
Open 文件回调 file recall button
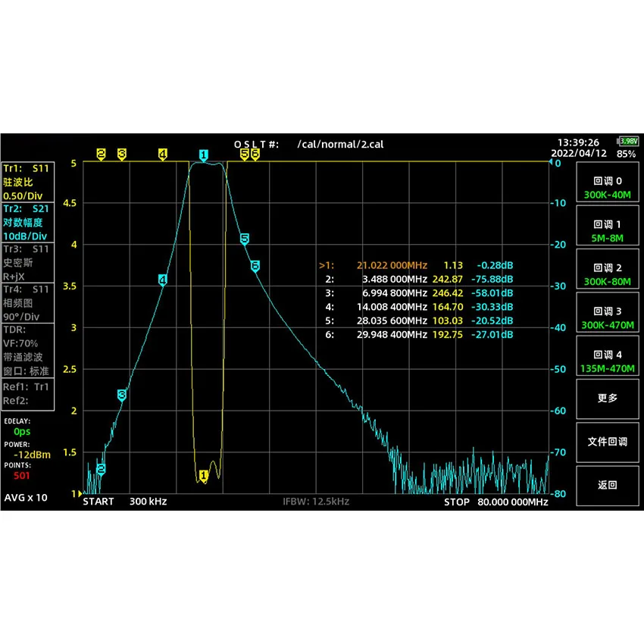click(608, 442)
